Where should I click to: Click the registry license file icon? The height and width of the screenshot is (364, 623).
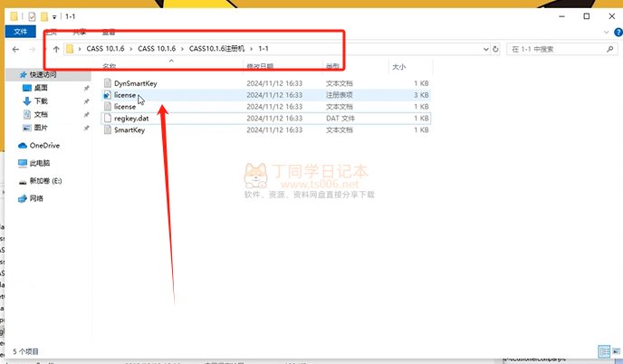pos(107,94)
